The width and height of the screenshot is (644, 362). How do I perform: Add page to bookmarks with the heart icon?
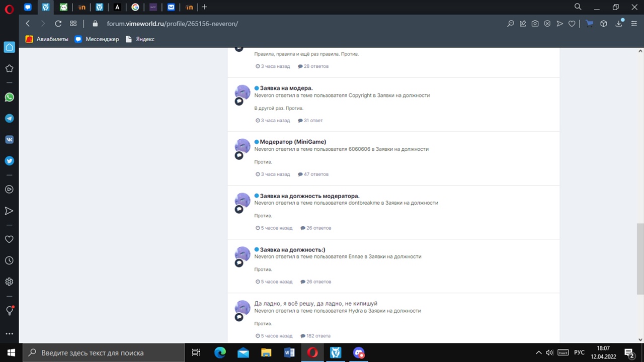(572, 24)
